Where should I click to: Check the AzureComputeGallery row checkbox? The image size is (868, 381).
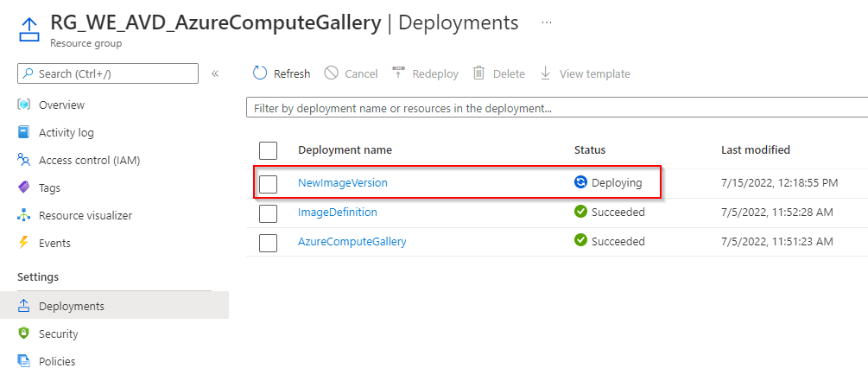(x=268, y=243)
